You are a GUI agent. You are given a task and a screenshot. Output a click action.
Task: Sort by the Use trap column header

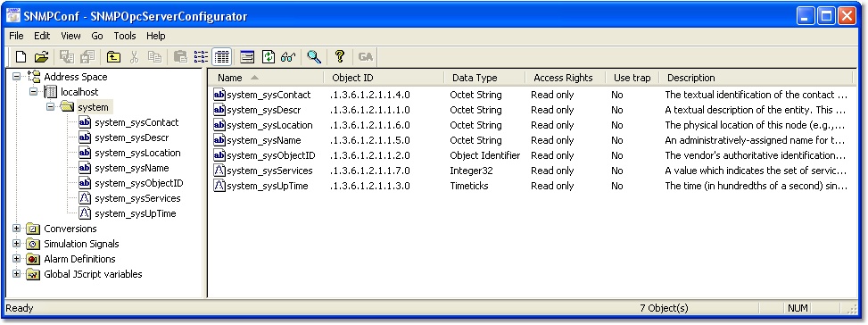coord(632,78)
